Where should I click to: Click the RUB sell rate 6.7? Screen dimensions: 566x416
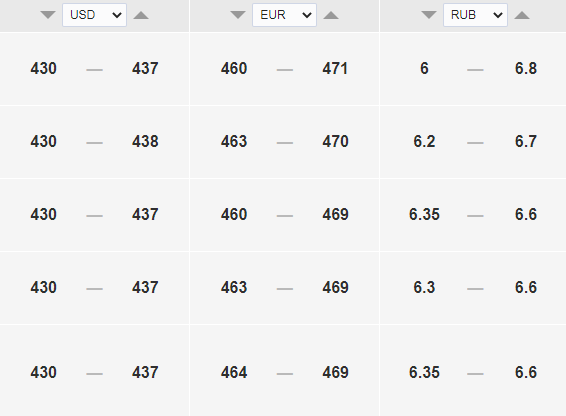point(526,141)
